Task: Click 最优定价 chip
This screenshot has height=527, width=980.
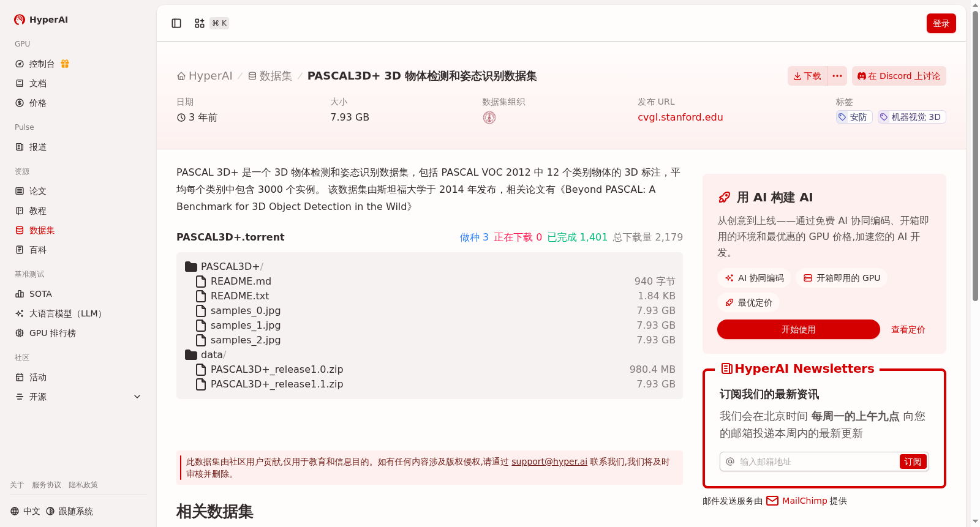Action: click(x=748, y=302)
